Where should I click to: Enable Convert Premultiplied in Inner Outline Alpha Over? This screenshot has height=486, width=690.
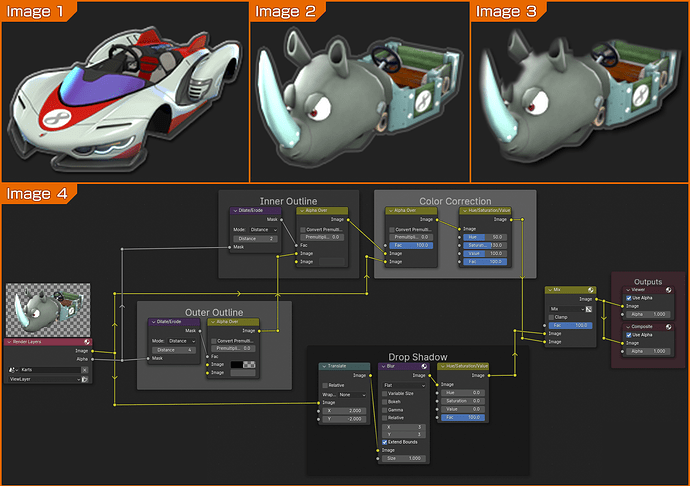[303, 230]
